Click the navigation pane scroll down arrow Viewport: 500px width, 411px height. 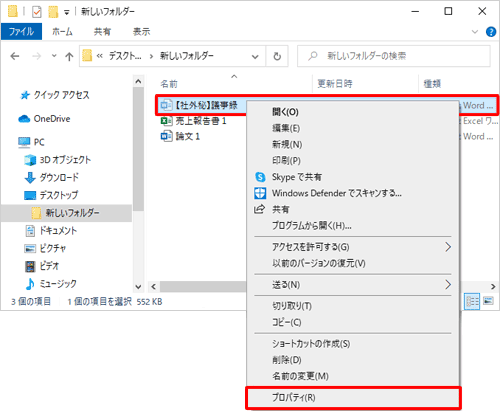point(138,286)
